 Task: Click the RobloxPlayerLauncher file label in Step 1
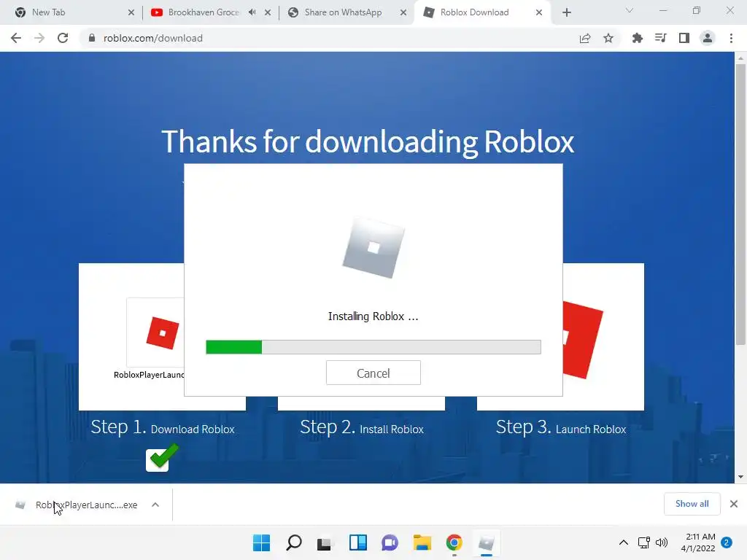pos(149,375)
